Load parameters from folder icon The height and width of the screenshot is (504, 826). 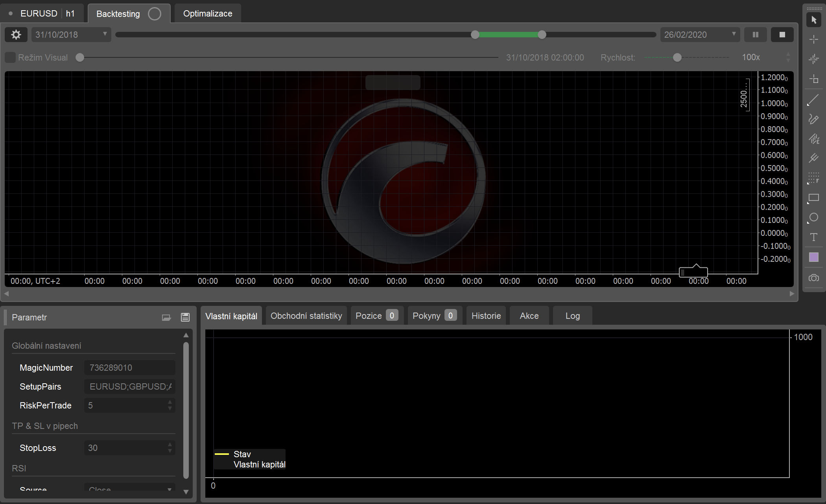166,317
